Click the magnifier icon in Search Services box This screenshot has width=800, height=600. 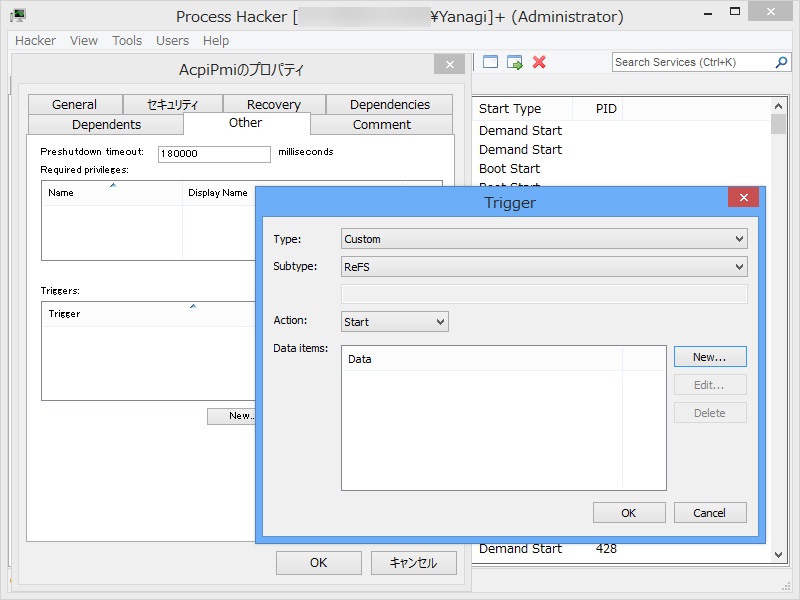781,62
